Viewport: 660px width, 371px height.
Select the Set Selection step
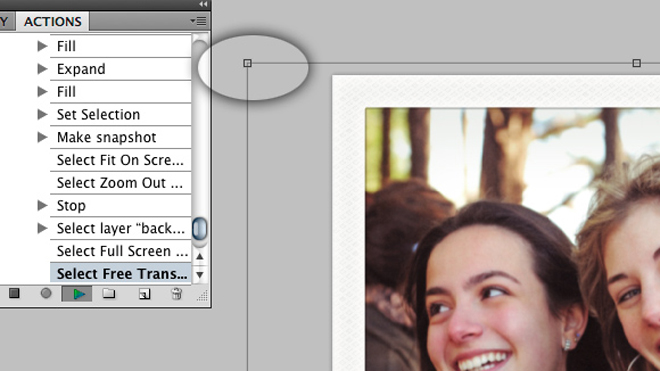click(x=120, y=114)
